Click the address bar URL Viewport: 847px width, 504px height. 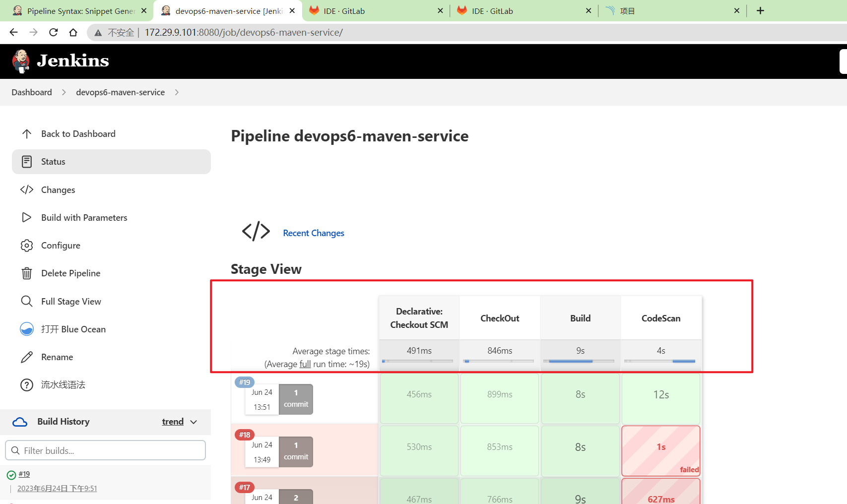(244, 33)
